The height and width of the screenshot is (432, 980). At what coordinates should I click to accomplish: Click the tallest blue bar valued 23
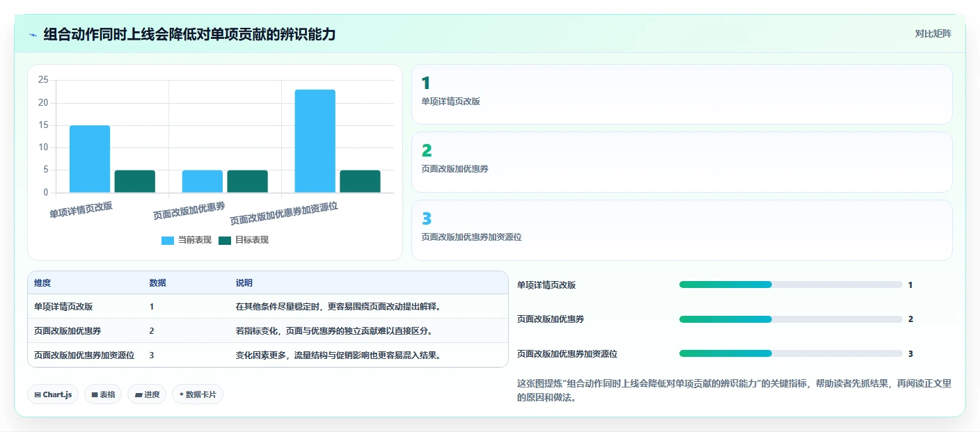click(x=315, y=141)
